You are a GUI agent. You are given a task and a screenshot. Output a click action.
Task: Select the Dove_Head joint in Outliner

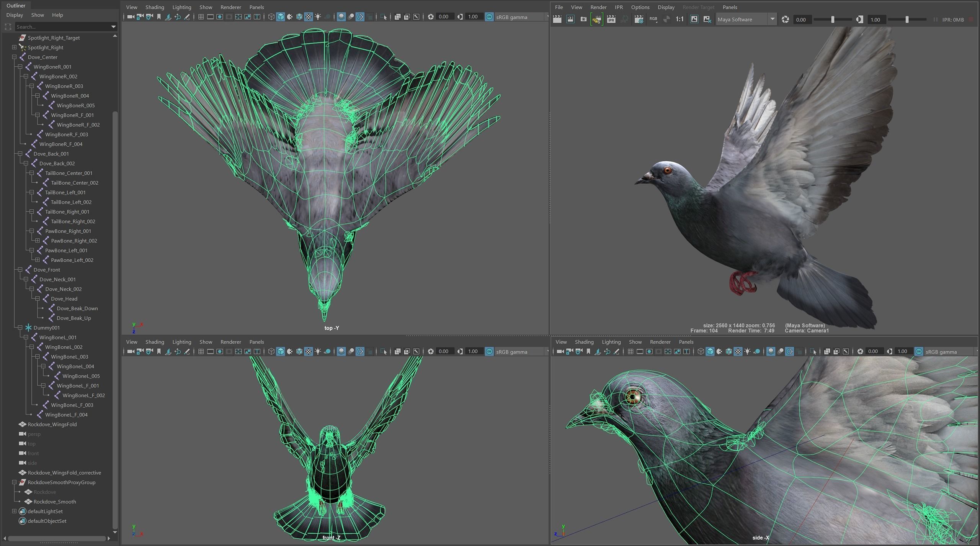tap(64, 299)
